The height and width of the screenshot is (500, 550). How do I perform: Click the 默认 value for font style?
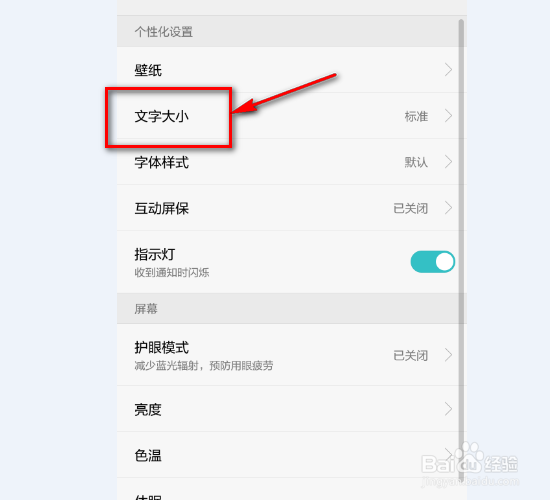pos(416,162)
